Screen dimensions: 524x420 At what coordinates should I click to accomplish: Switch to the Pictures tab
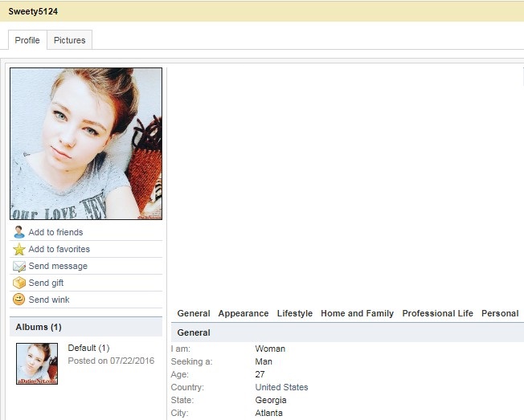click(x=69, y=40)
